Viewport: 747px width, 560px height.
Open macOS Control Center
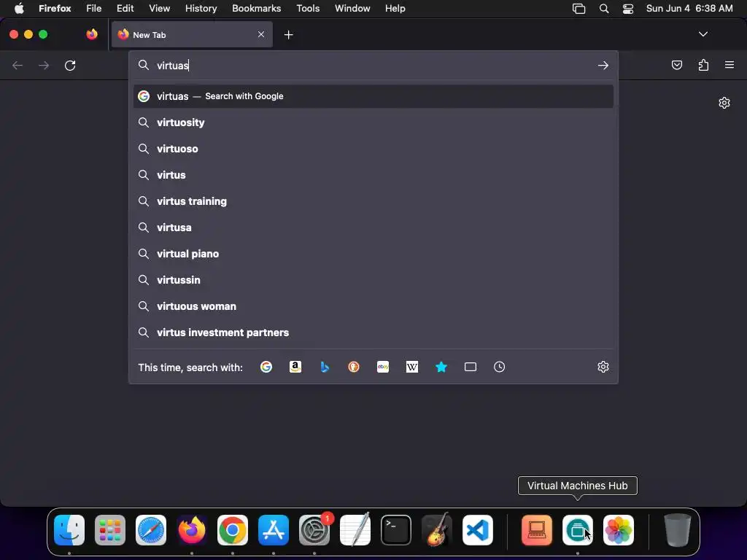tap(628, 9)
